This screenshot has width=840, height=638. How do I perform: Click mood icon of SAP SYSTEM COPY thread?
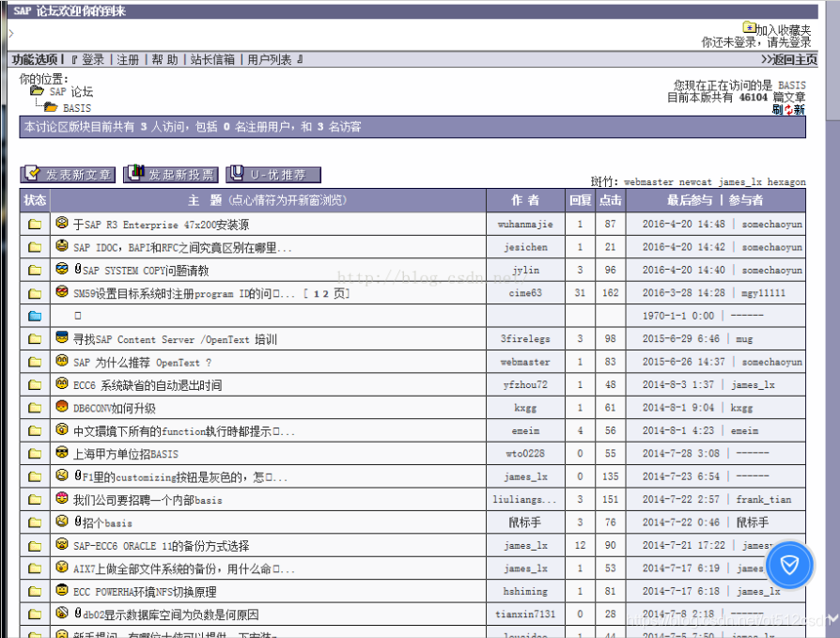point(62,269)
